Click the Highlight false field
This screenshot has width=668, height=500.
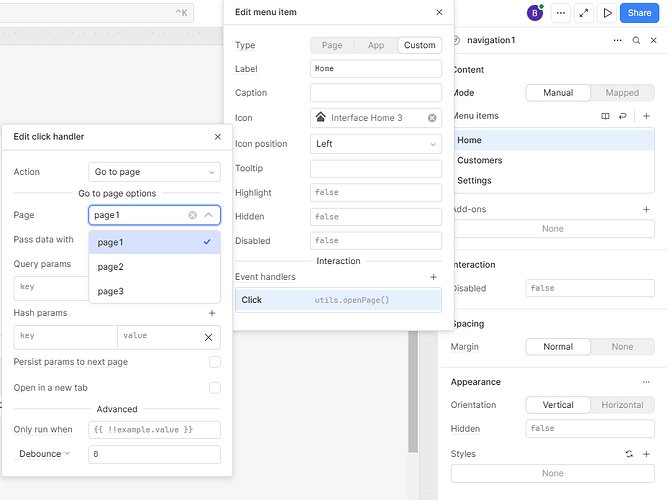(x=376, y=193)
